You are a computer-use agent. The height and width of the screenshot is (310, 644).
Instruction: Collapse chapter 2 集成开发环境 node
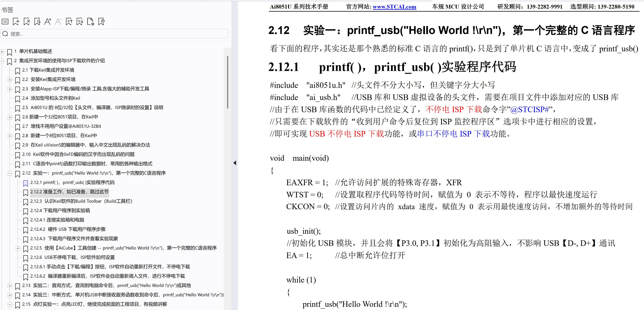[2, 61]
